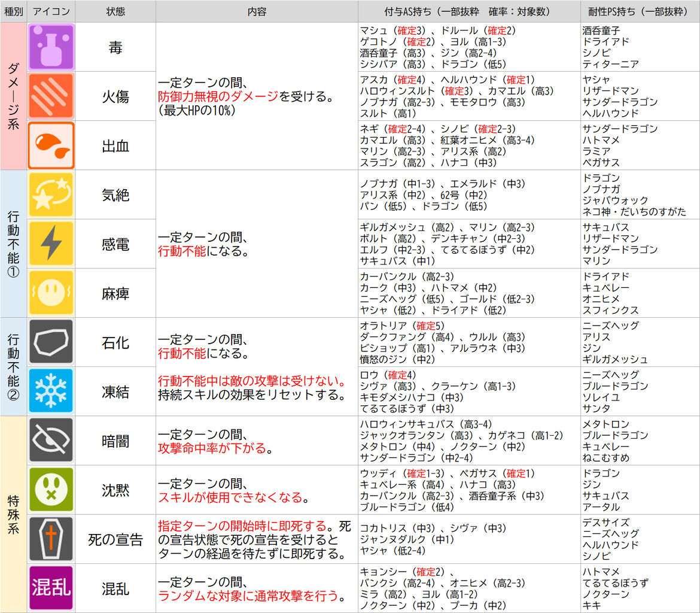This screenshot has width=700, height=613.
Task: Select the 死の宣告 status name
Action: point(115,539)
